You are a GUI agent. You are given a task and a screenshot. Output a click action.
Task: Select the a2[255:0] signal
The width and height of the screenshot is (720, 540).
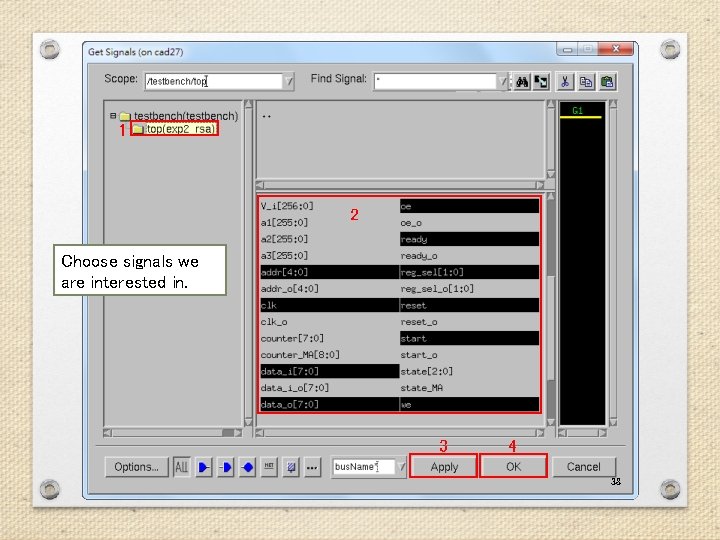330,239
